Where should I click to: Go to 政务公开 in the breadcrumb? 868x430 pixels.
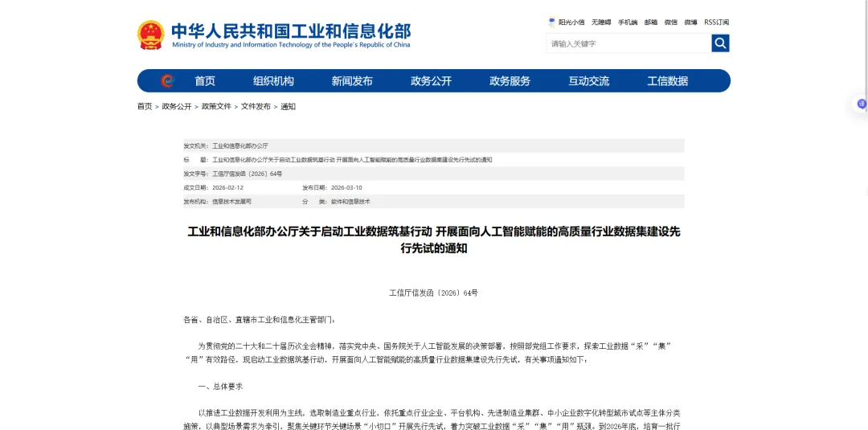177,106
